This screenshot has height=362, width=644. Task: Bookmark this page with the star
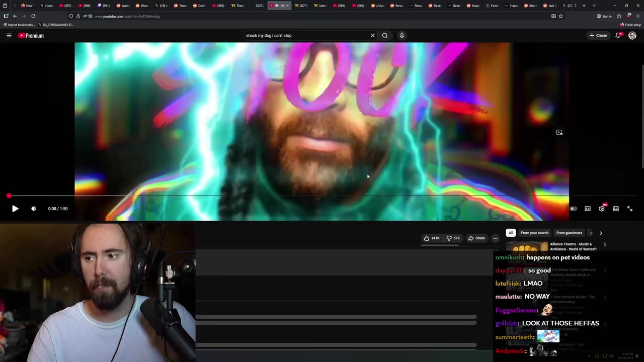tap(560, 16)
